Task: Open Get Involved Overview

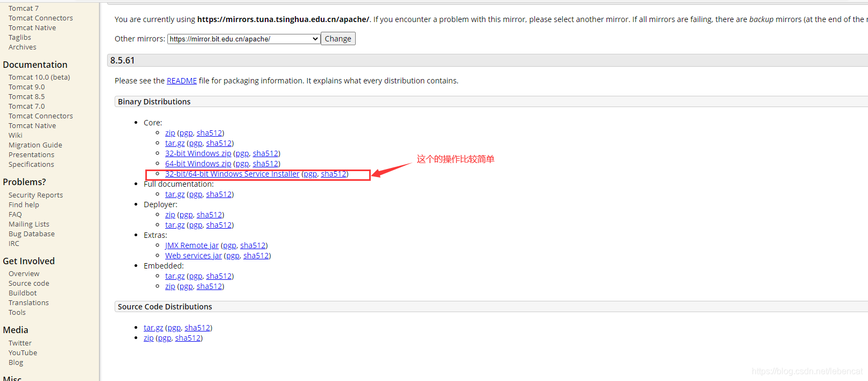Action: pos(24,274)
